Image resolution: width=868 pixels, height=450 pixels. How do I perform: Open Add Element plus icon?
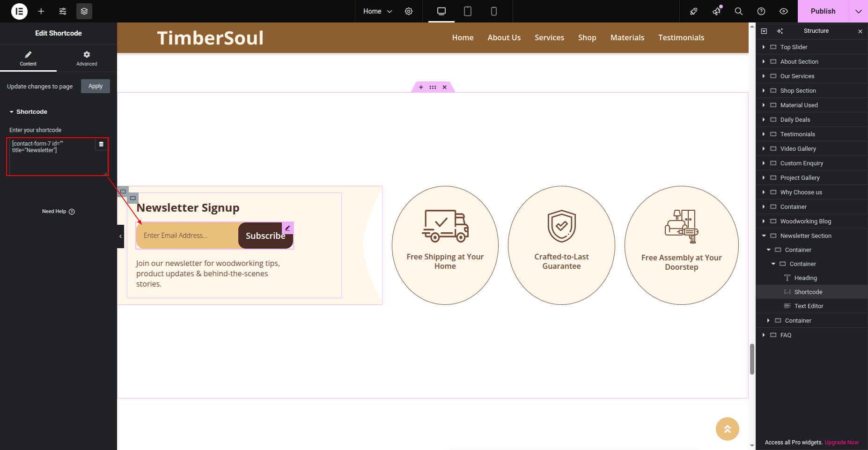tap(41, 11)
